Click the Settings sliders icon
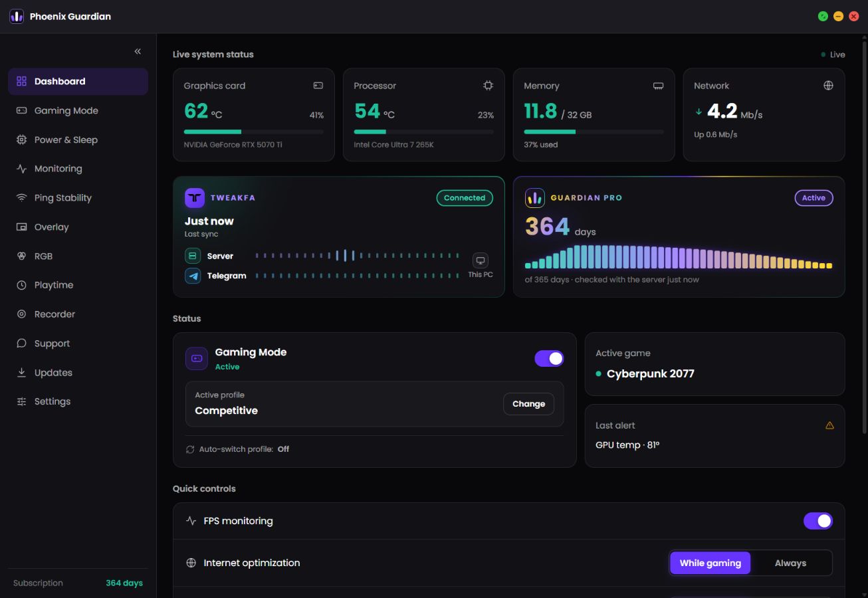 21,401
